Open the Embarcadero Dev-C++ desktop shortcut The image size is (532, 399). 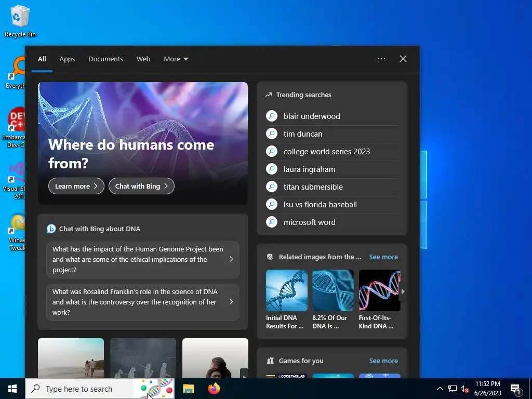point(14,128)
